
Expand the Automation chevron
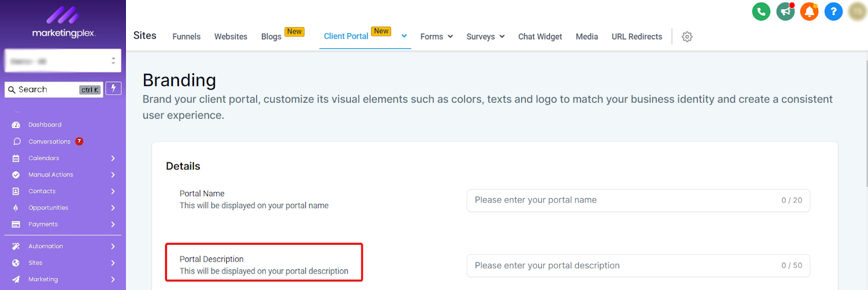point(113,246)
